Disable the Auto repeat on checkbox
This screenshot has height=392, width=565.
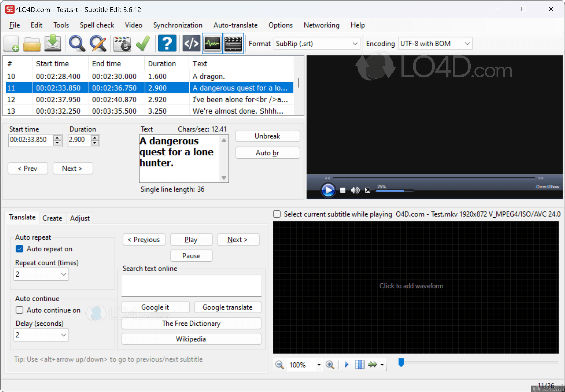coord(20,249)
